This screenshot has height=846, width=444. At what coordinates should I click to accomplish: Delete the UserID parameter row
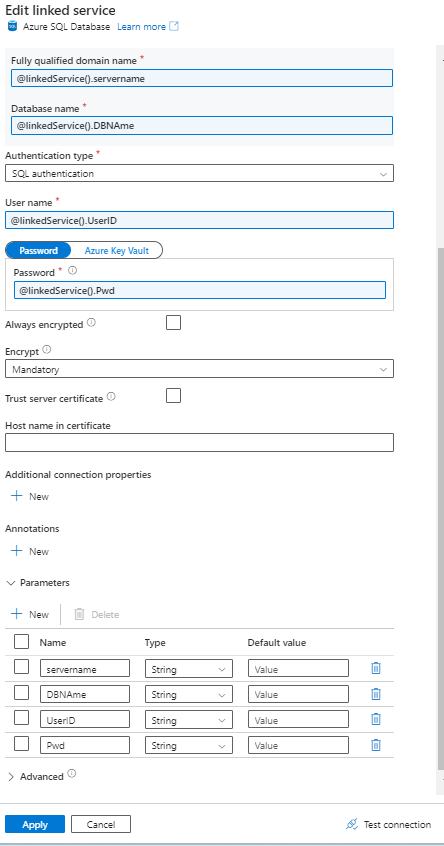(376, 719)
